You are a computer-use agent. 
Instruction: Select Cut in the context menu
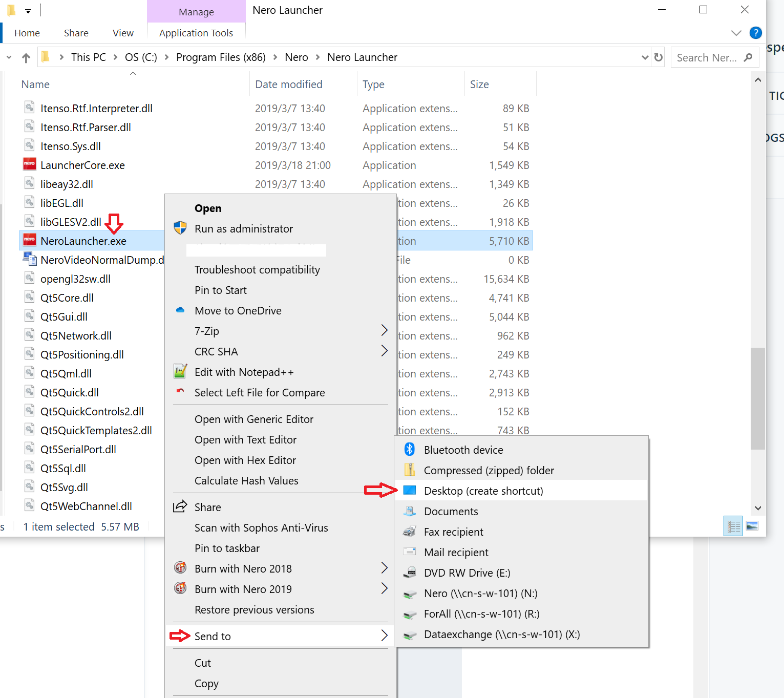coord(203,663)
